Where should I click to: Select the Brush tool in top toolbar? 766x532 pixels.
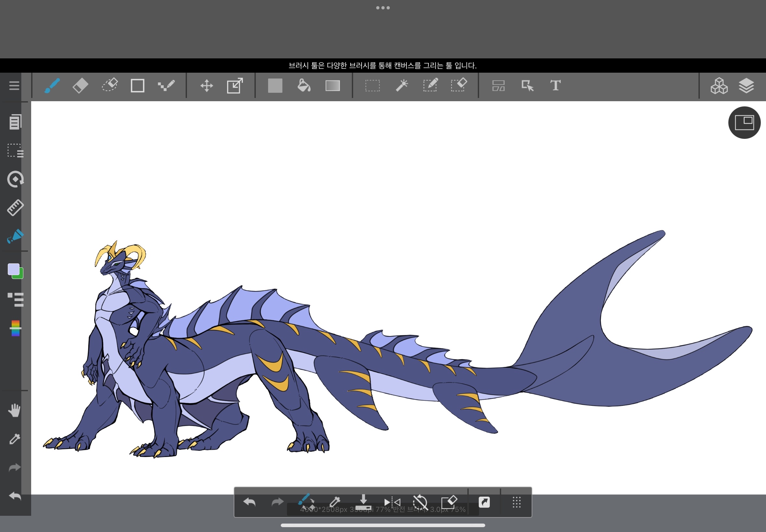[x=52, y=86]
